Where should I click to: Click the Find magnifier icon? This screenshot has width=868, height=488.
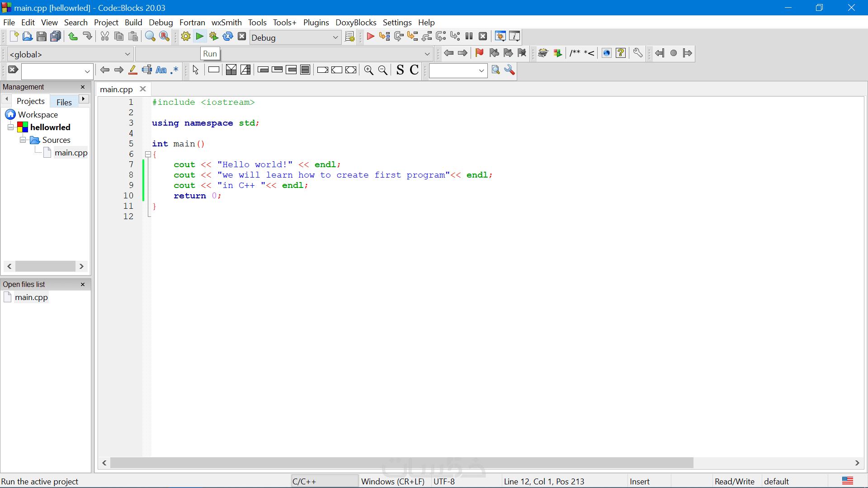[150, 37]
